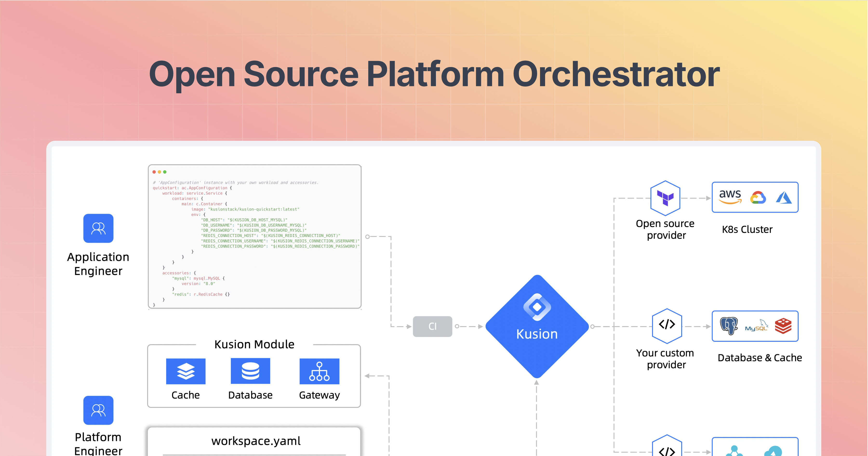Click the 'quickstart: ac.AppConfiguration' code line
The height and width of the screenshot is (456, 868).
192,188
